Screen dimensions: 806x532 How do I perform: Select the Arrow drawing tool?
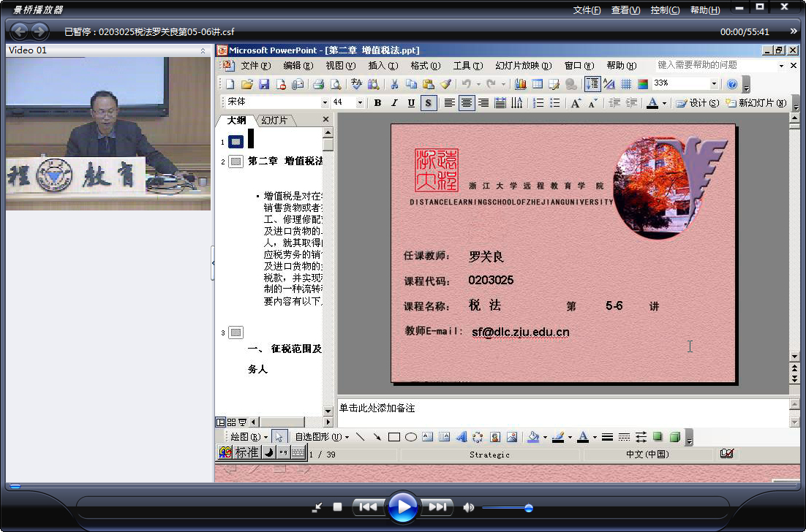(377, 437)
